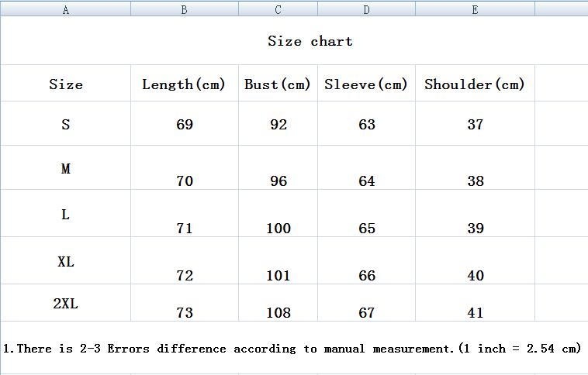Select the 'Bust(cm)' header cell
588x375 pixels.
278,84
